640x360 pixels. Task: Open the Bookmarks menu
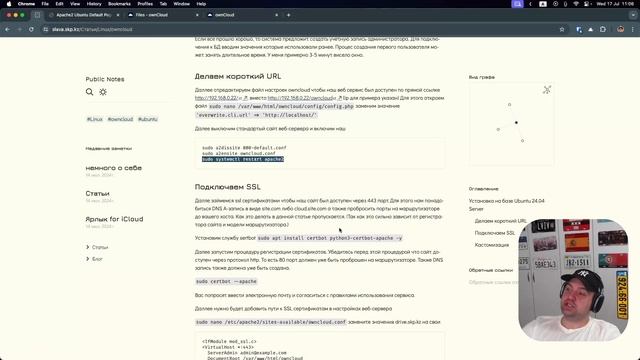[119, 4]
